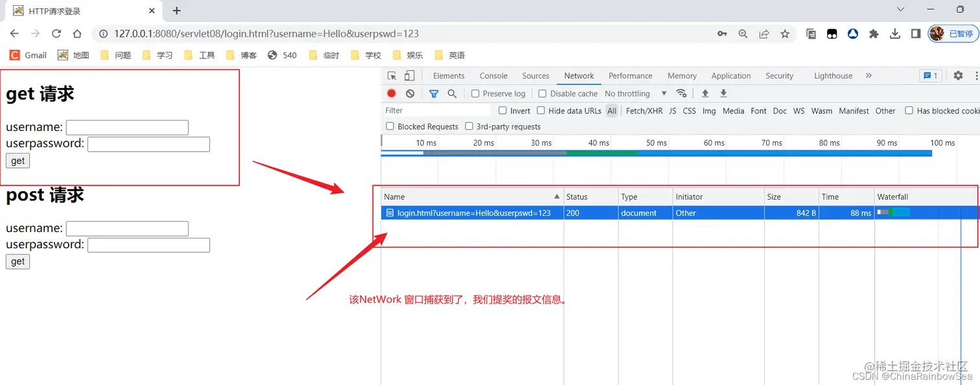Toggle the browser side panel icon
Viewport: 980px width, 385px height.
(916, 34)
